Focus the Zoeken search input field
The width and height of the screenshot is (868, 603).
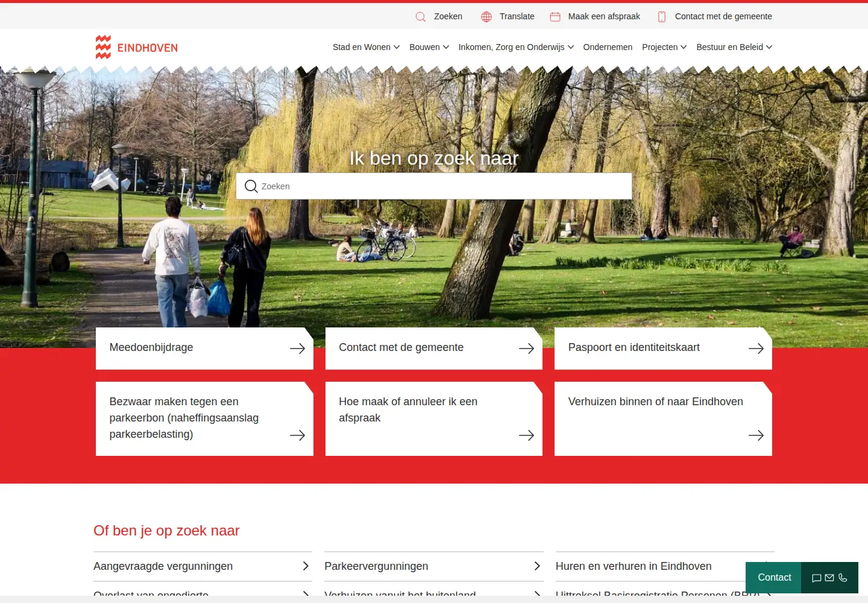(x=434, y=186)
